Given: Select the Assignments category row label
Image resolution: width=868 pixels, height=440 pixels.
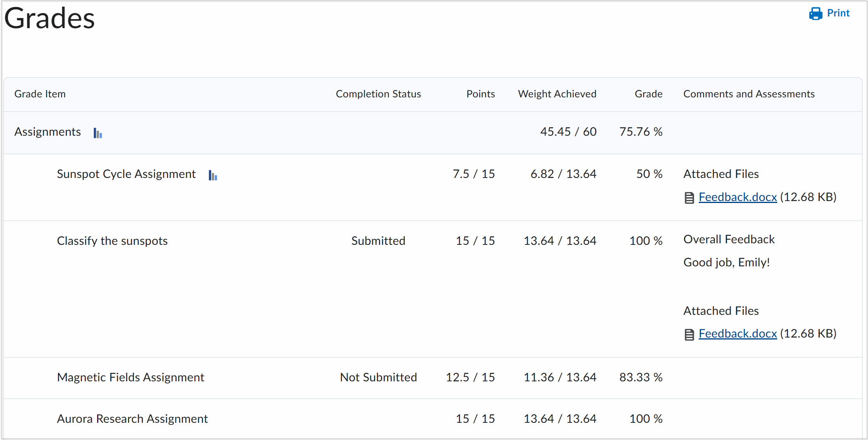Looking at the screenshot, I should (48, 132).
